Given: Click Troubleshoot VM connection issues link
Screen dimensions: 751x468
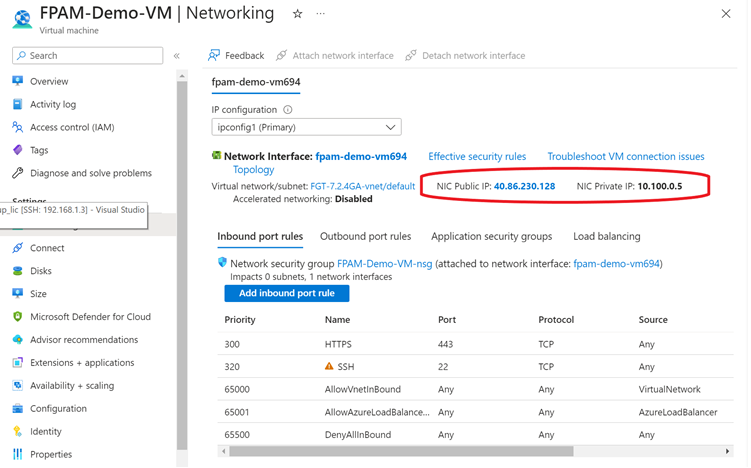Looking at the screenshot, I should point(625,157).
